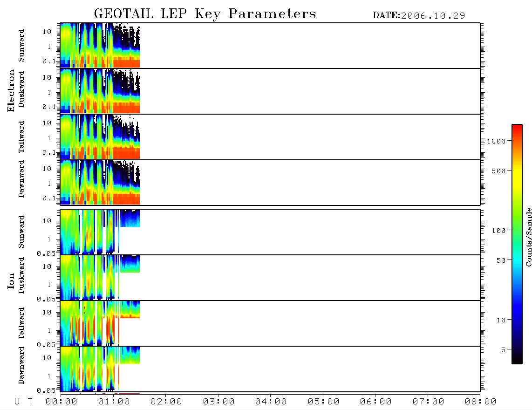Select the color scale tick labeled 5
Screen dimensions: 532x410
coord(503,349)
